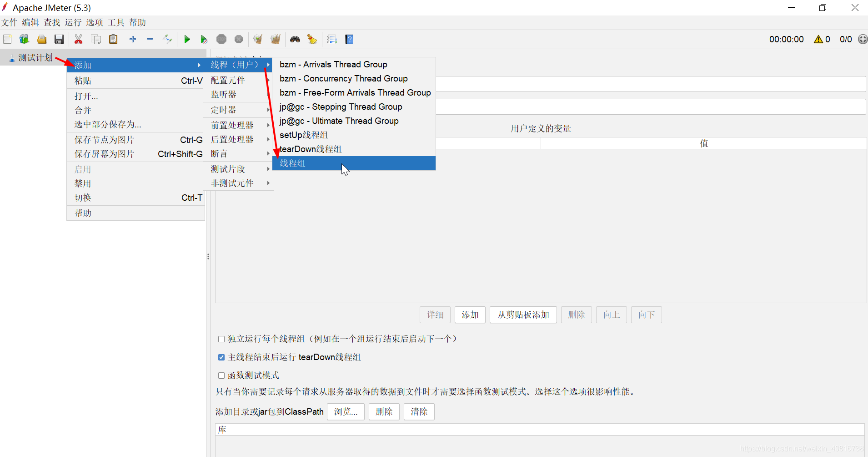Screen dimensions: 868x457
Task: Click 禁用 in the context menu
Action: click(135, 183)
